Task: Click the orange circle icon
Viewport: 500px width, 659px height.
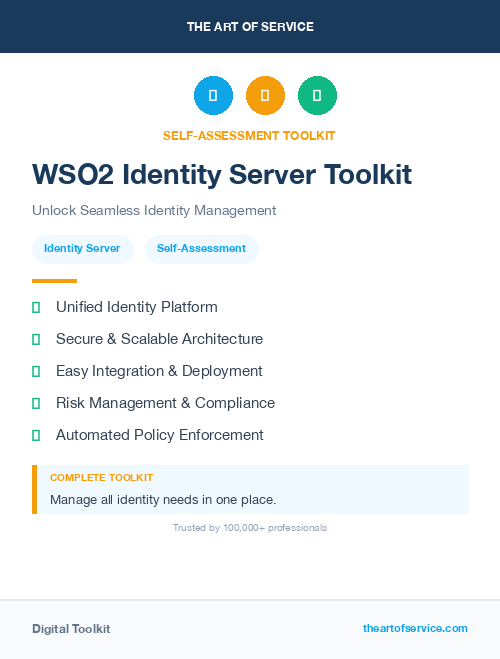Action: (x=265, y=95)
